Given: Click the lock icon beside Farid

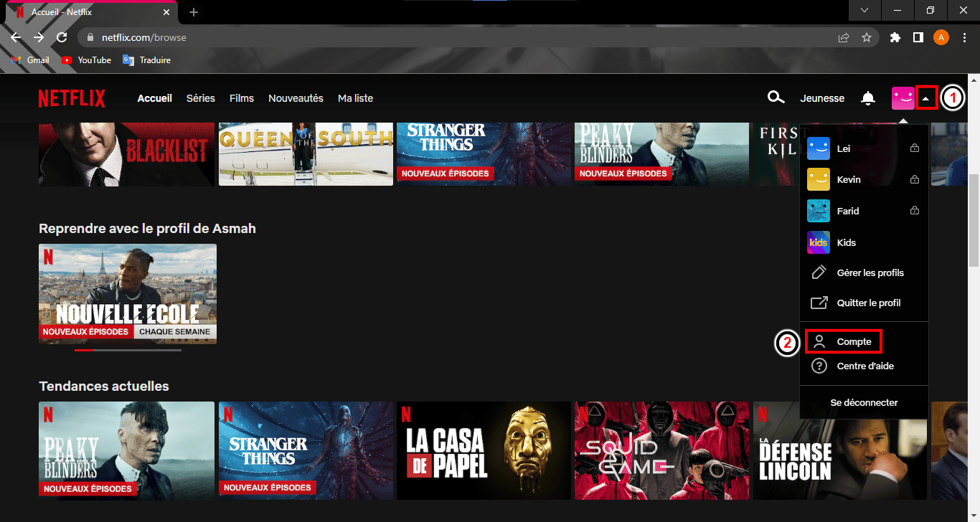Looking at the screenshot, I should (914, 211).
